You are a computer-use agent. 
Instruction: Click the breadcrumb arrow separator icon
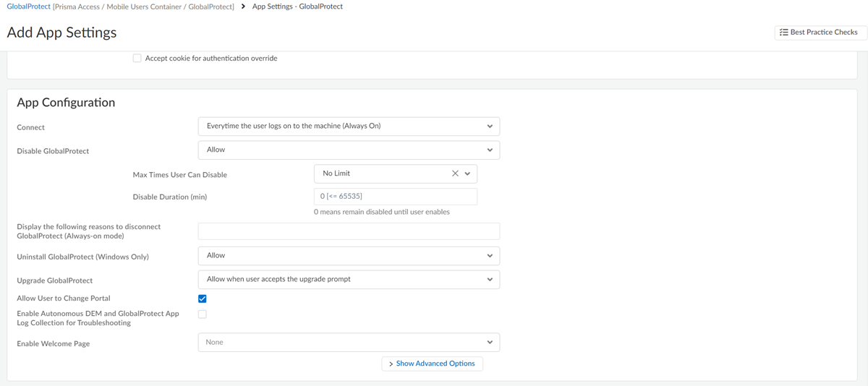click(x=243, y=7)
